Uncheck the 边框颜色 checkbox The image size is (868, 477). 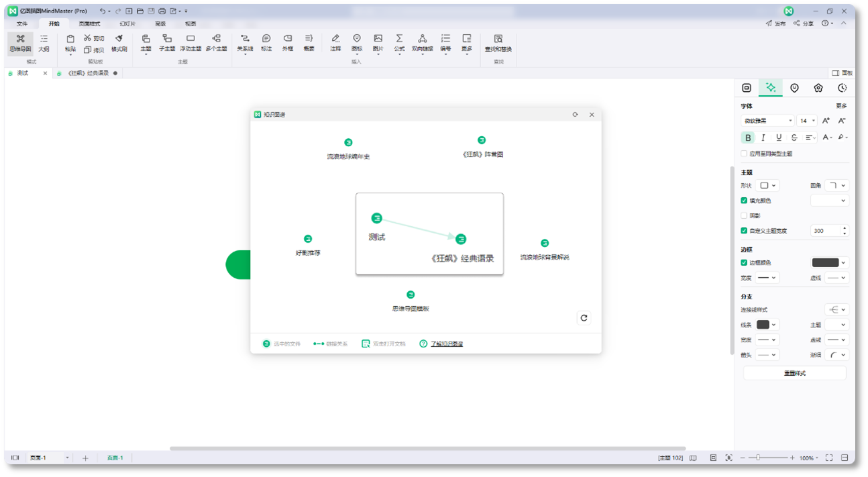pos(744,263)
